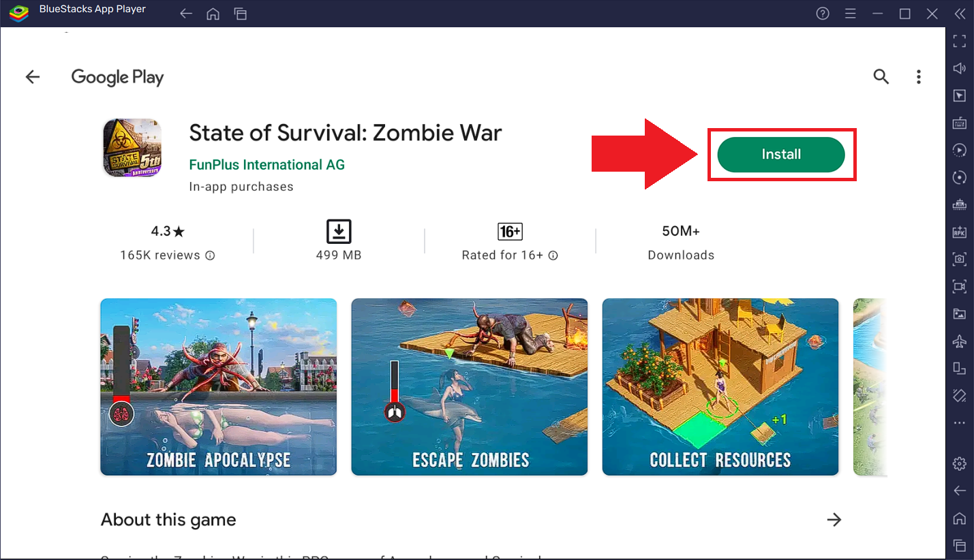
Task: Show info about 165K reviews
Action: (210, 255)
